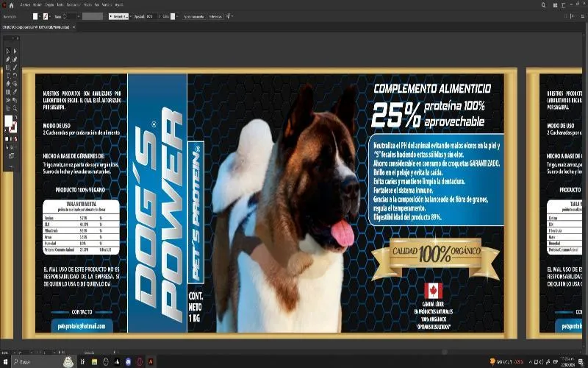
Task: Adjust the stroke weight stepper arrows
Action: (x=64, y=16)
